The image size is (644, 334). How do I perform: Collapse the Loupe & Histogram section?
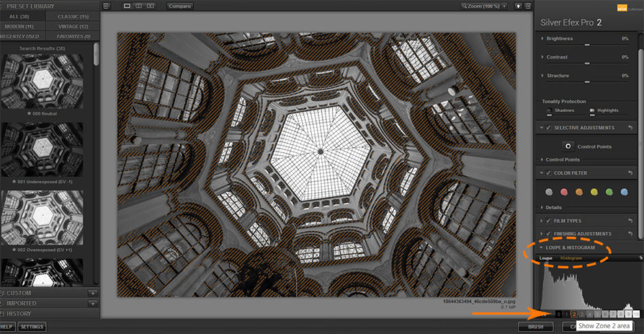click(542, 248)
